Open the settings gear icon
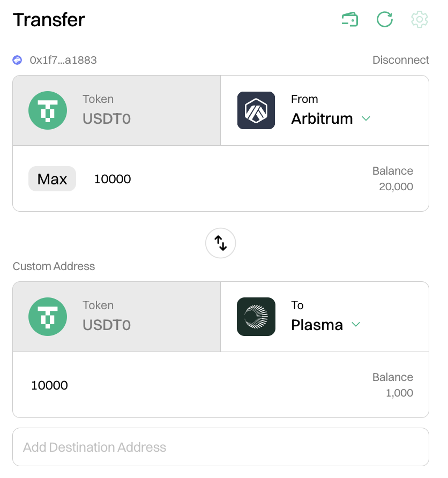This screenshot has width=448, height=478. 420,20
